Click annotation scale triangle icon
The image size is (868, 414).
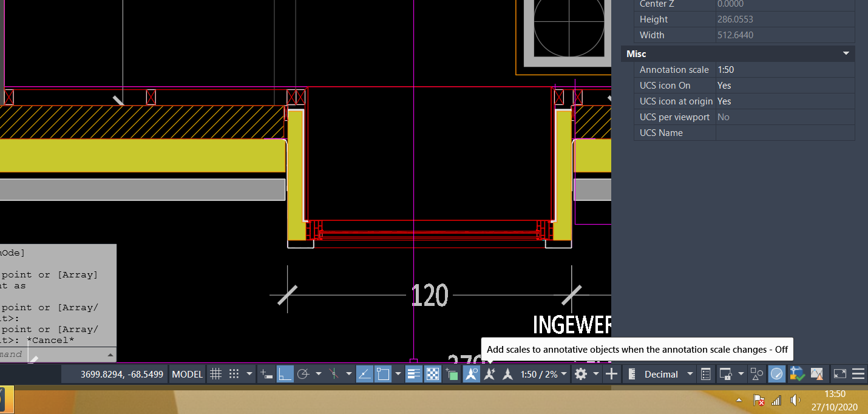(508, 374)
